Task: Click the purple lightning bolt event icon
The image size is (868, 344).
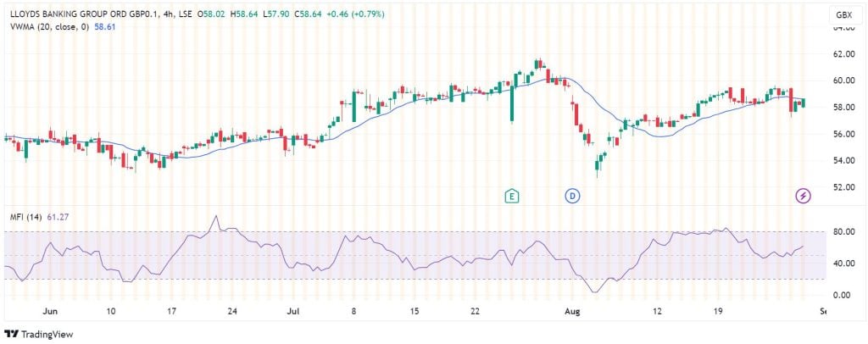Action: pos(804,196)
